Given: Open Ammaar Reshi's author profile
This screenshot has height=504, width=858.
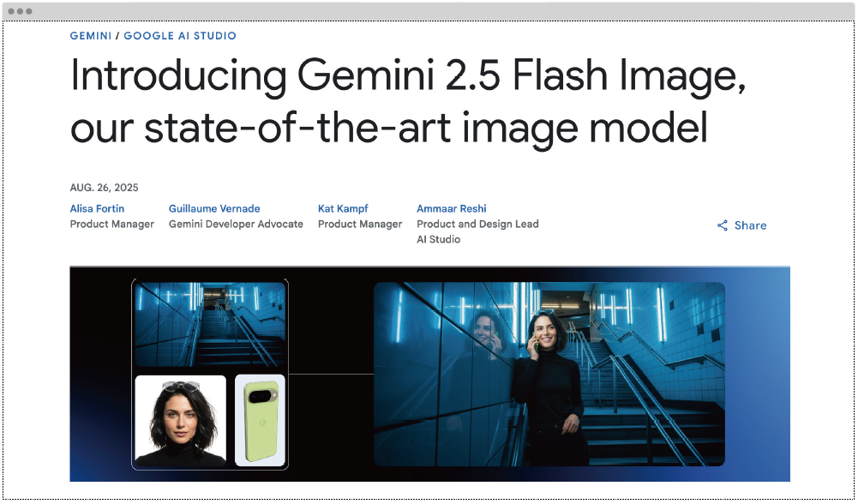Looking at the screenshot, I should pos(452,208).
